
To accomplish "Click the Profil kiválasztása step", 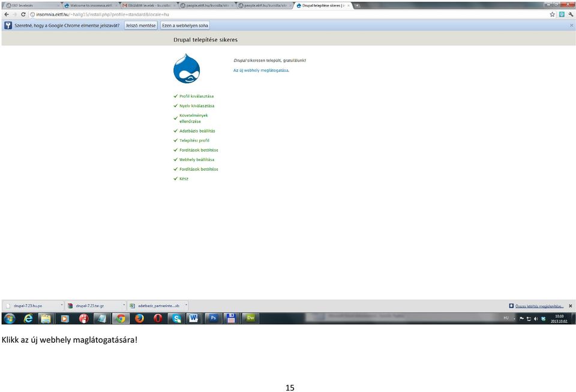I will pos(196,96).
